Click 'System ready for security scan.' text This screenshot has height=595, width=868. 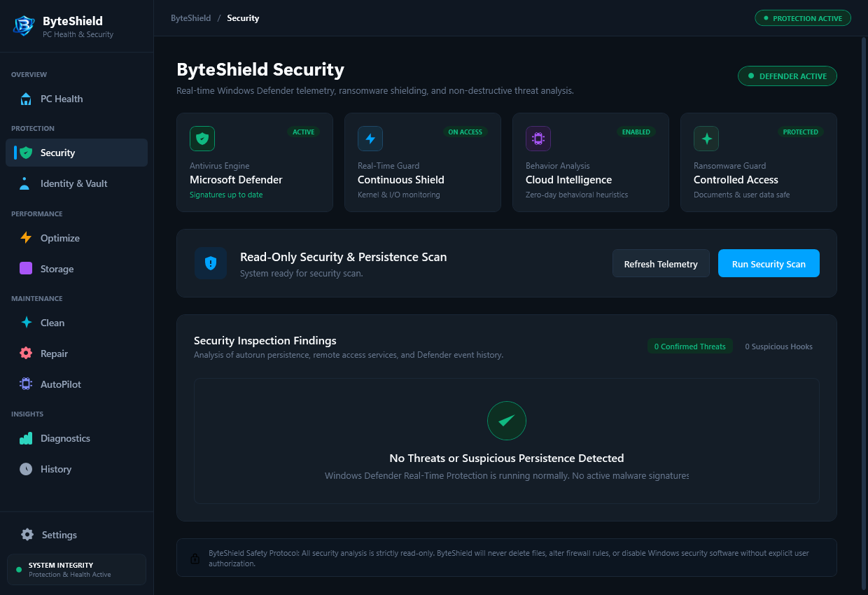coord(301,274)
